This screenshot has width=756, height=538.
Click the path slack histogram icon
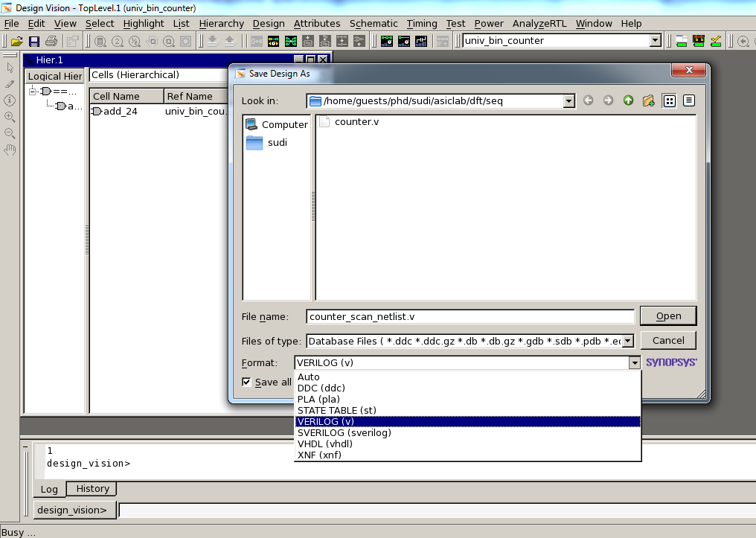click(x=403, y=42)
